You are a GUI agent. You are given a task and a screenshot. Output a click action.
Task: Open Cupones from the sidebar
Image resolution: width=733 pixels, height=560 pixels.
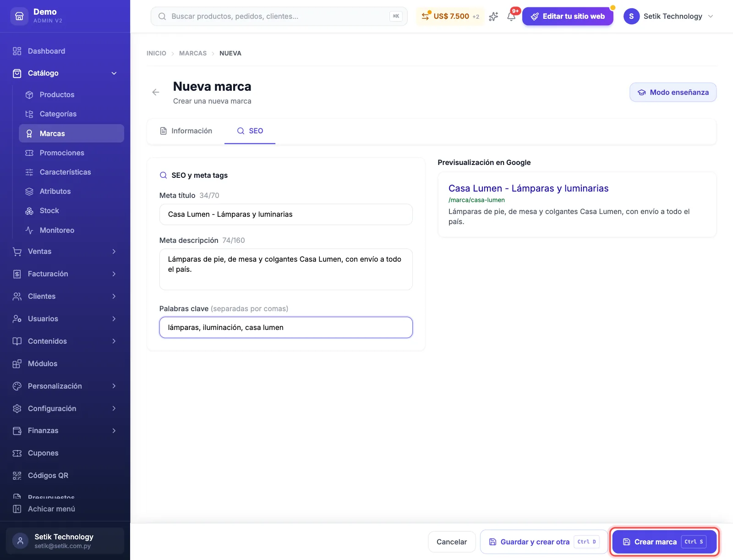[x=65, y=453]
